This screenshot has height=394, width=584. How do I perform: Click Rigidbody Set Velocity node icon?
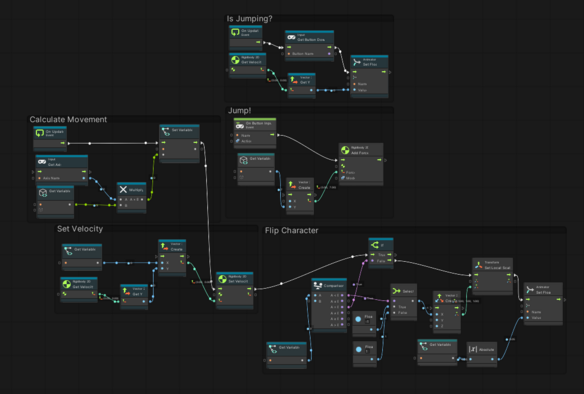222,279
